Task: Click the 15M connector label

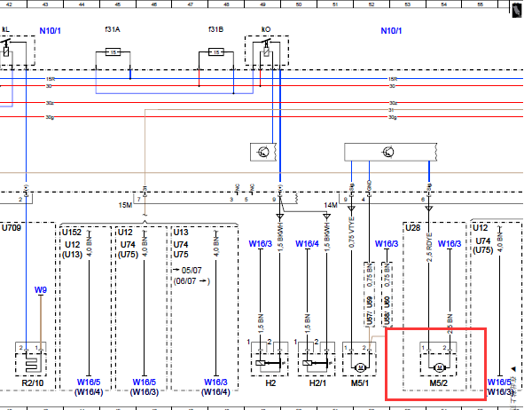Action: (125, 205)
